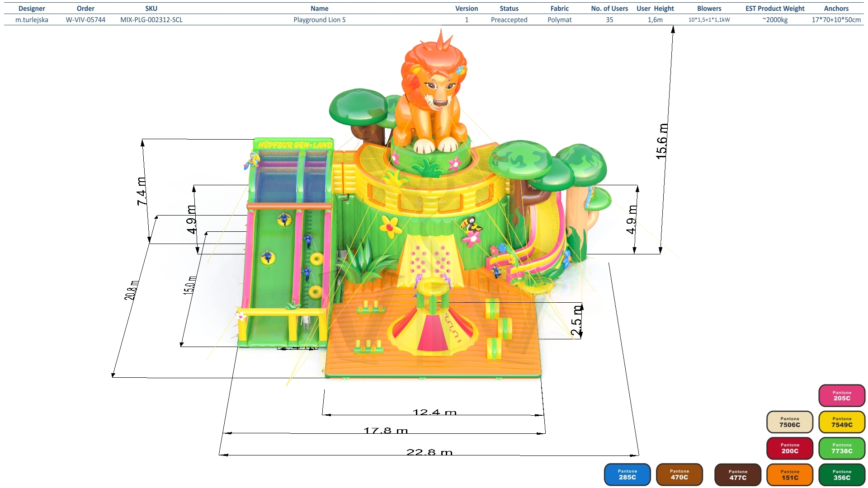
Task: Click the No. of Users header
Action: (609, 9)
